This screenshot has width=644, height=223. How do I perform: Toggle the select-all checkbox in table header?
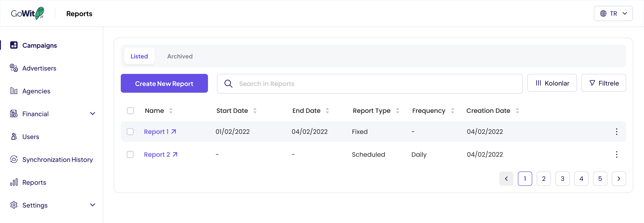pos(131,111)
